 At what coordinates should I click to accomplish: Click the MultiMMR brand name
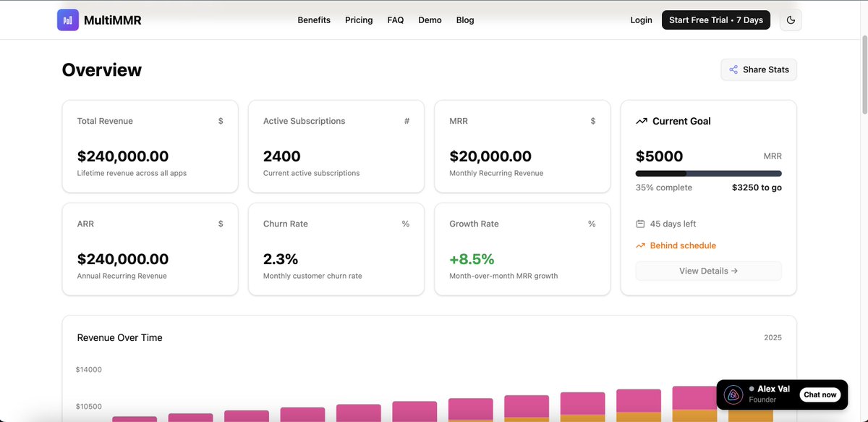point(113,20)
